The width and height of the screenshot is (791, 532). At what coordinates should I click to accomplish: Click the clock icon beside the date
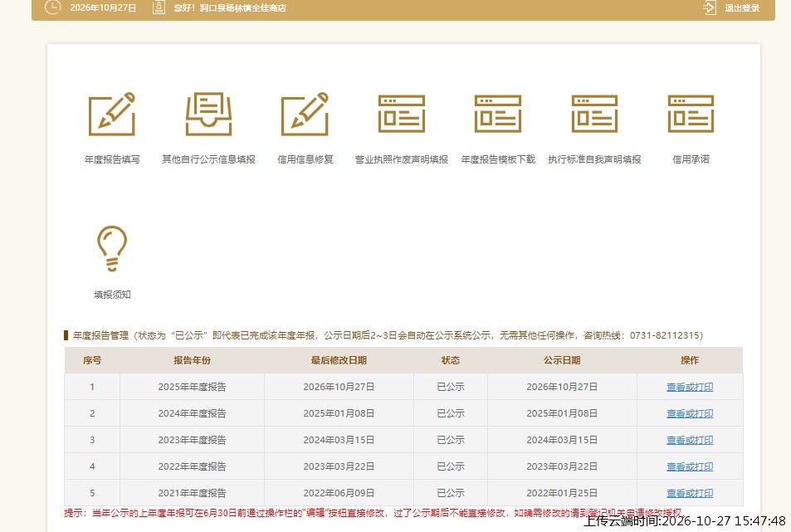[52, 7]
